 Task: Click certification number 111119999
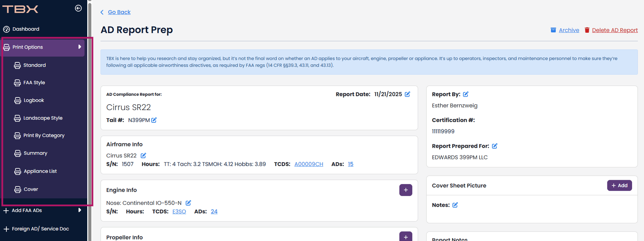443,131
